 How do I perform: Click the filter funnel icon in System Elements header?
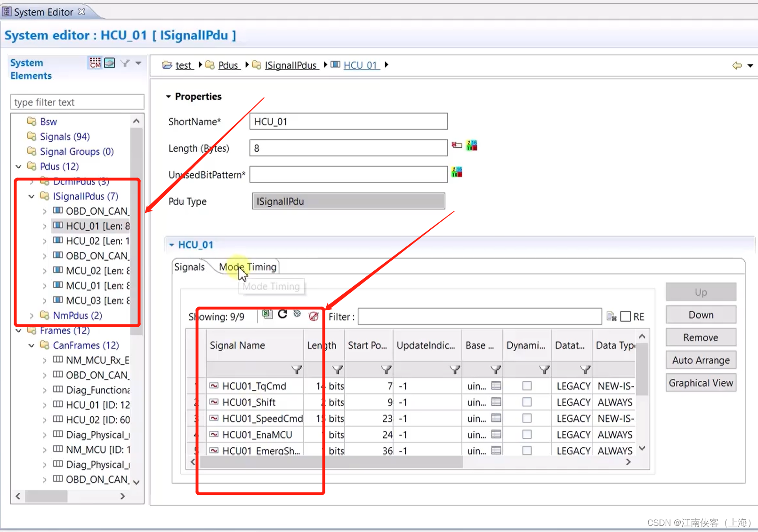(125, 63)
